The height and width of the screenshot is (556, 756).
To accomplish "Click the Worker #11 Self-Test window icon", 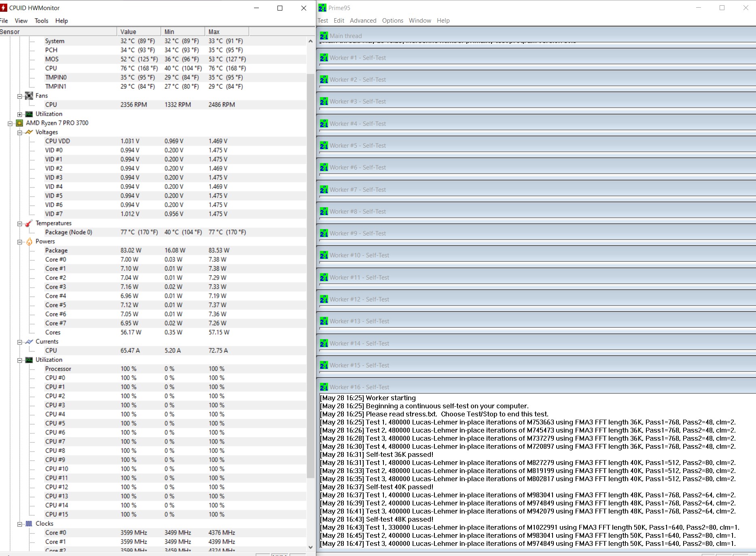I will click(324, 277).
